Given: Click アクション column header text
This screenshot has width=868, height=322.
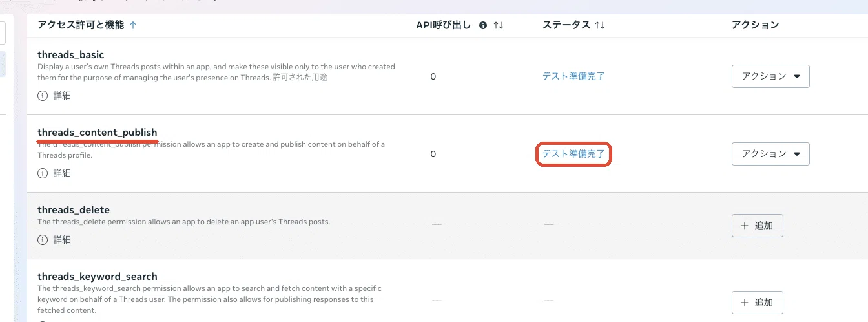Looking at the screenshot, I should (756, 25).
